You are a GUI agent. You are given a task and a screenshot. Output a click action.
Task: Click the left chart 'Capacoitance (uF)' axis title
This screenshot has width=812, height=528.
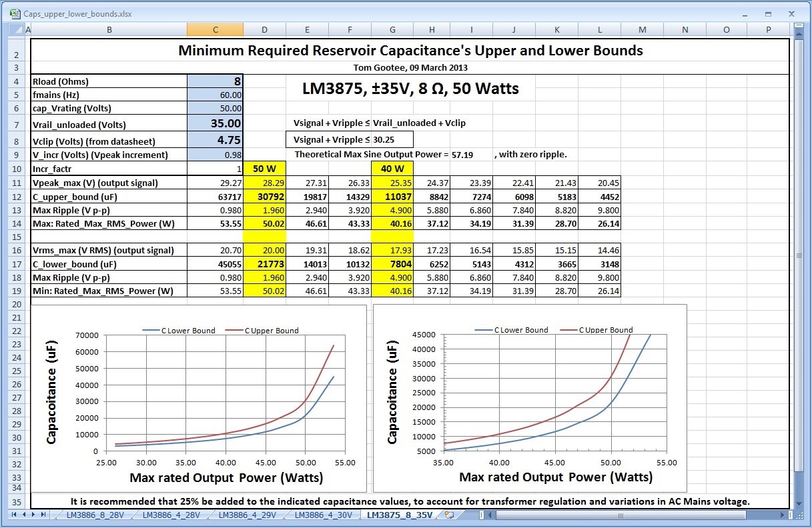point(51,391)
